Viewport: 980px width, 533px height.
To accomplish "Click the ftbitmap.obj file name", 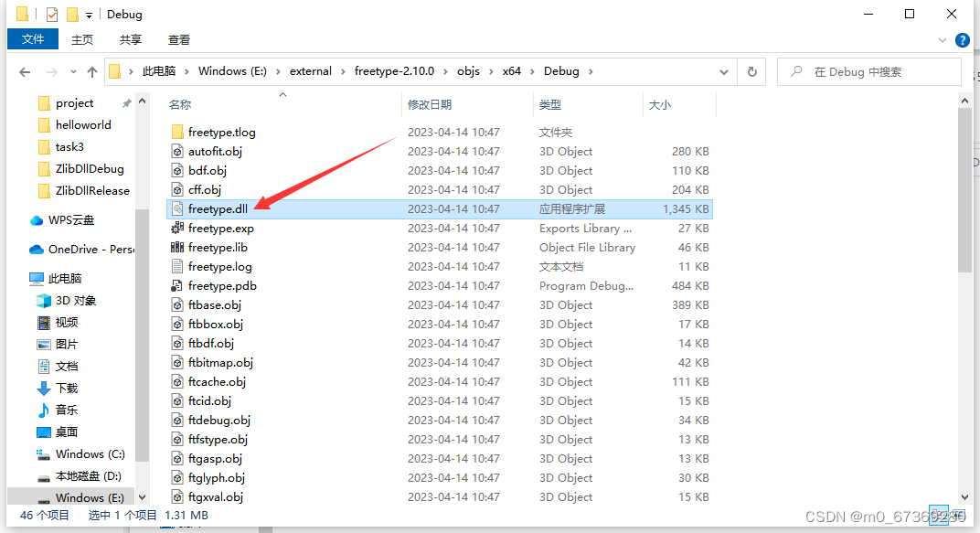I will (x=220, y=362).
